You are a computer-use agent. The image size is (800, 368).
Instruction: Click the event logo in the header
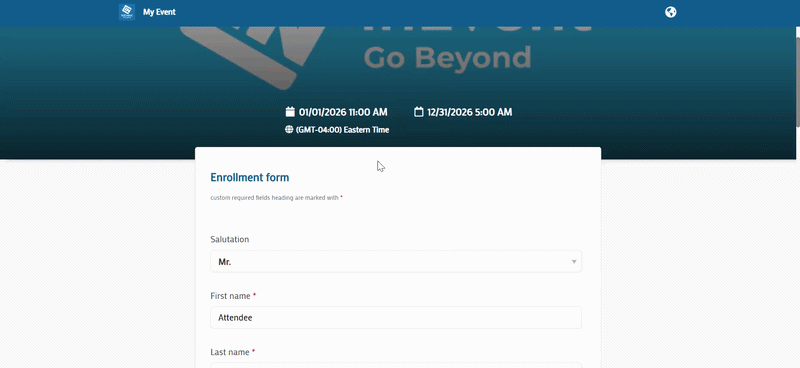[127, 12]
